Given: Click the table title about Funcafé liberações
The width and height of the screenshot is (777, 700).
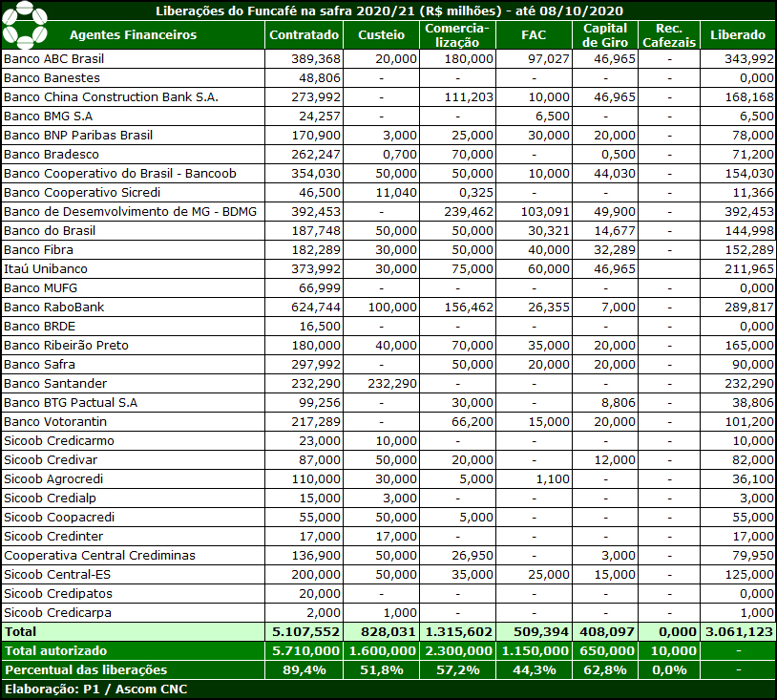Looking at the screenshot, I should [389, 11].
